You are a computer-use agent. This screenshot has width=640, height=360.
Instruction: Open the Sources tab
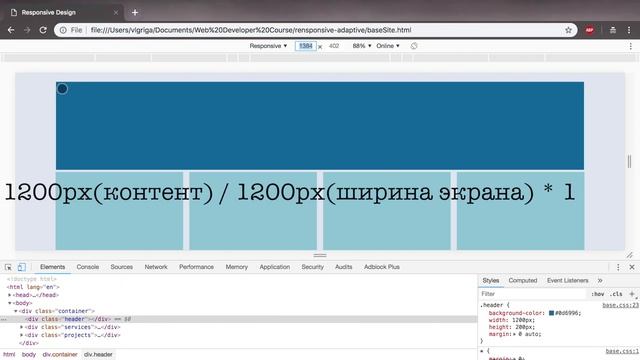coord(122,267)
